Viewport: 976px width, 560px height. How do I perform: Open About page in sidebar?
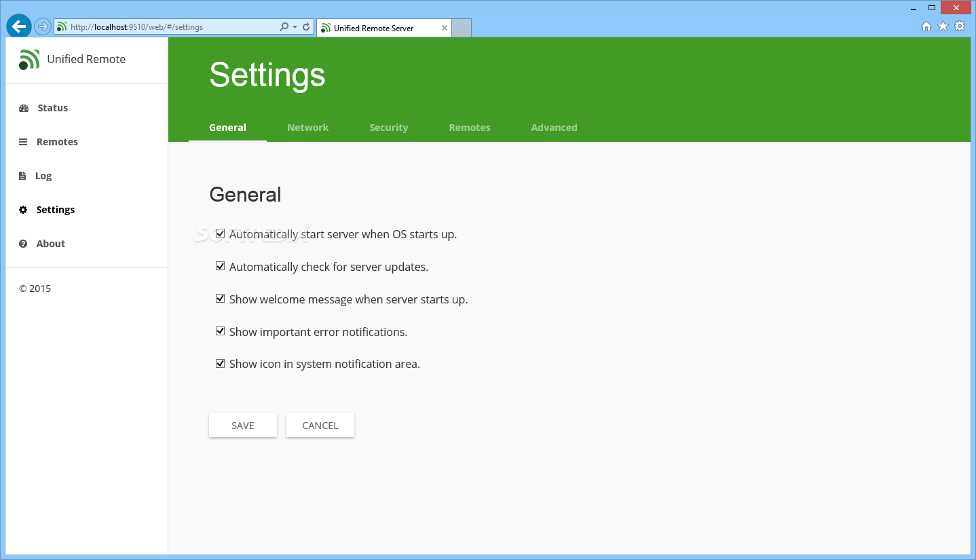pyautogui.click(x=51, y=244)
